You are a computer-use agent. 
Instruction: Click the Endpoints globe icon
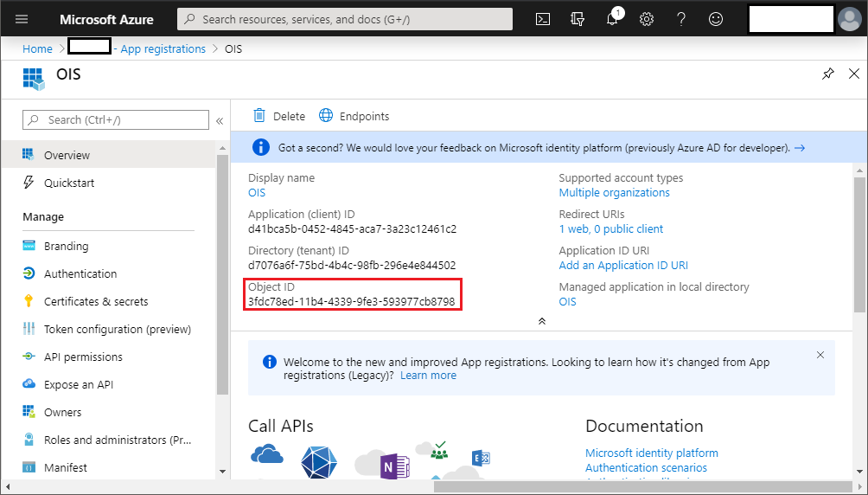pos(326,115)
